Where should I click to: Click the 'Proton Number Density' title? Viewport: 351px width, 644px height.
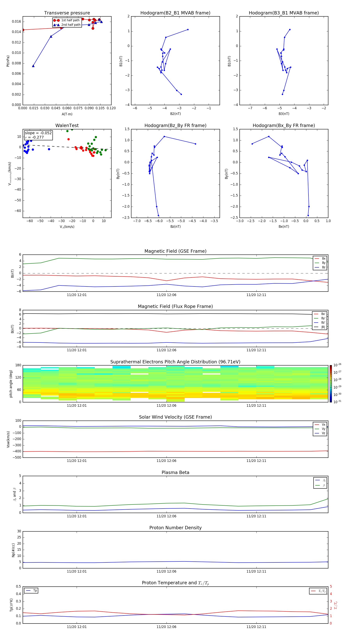(x=175, y=528)
